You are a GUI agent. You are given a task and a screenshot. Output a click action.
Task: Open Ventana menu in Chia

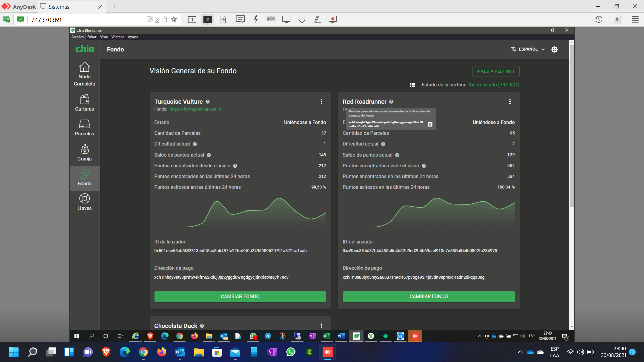click(118, 37)
